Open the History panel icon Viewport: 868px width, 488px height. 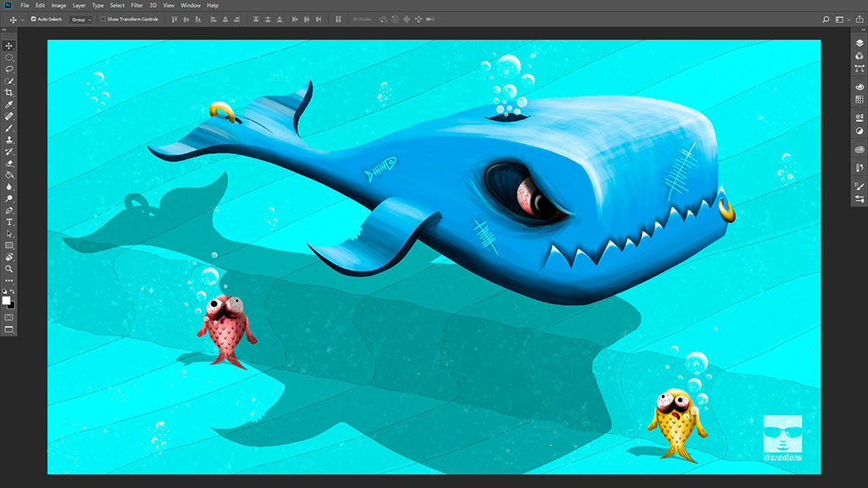pos(860,168)
